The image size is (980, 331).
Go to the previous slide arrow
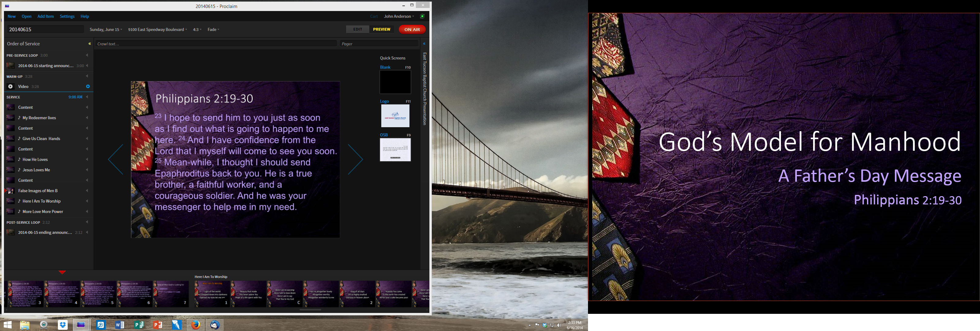coord(116,160)
